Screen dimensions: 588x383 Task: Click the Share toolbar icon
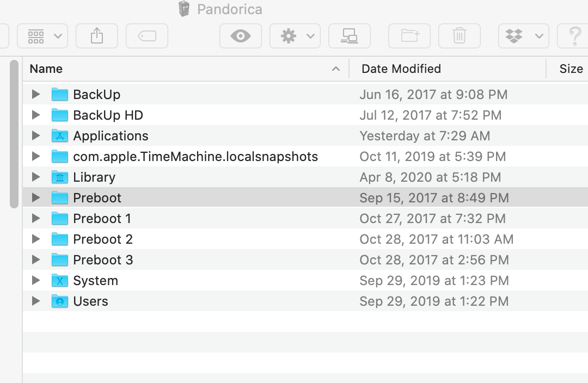tap(96, 36)
